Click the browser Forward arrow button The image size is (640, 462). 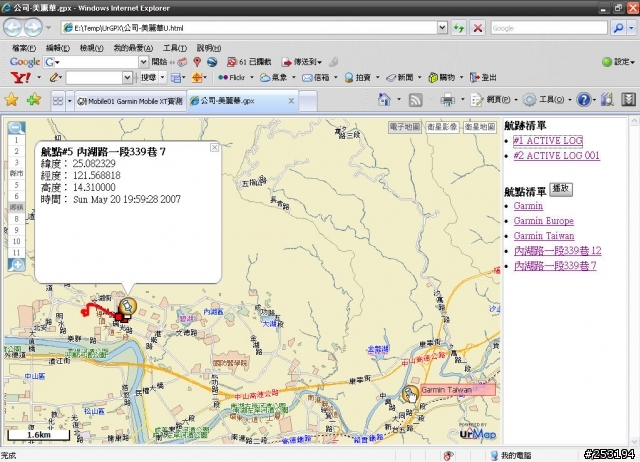33,28
